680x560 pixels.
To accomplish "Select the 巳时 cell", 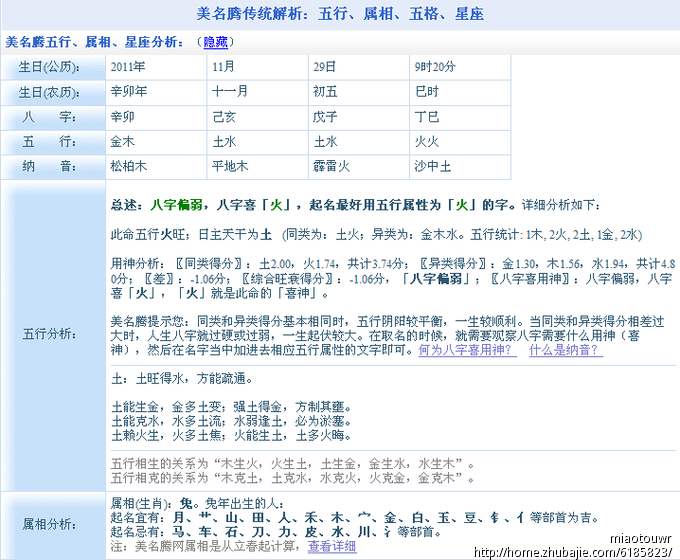I will 460,92.
